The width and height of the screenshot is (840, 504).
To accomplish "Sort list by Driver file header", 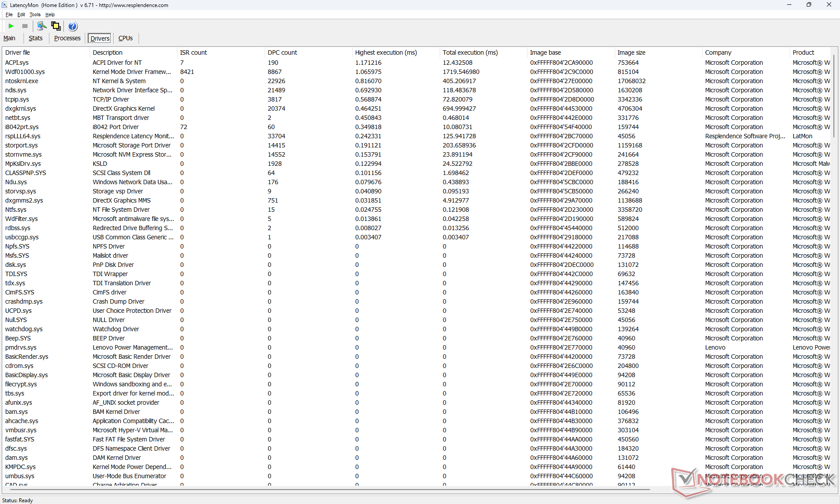I will coord(17,52).
